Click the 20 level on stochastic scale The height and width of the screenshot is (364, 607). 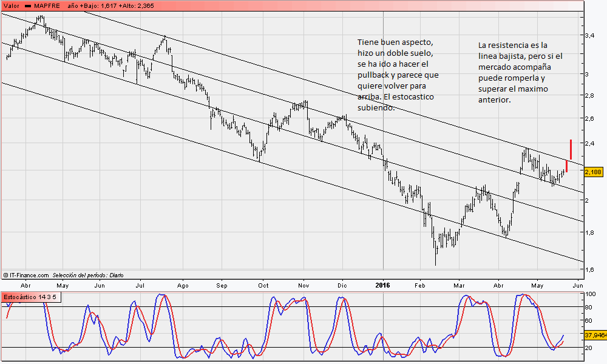click(588, 348)
